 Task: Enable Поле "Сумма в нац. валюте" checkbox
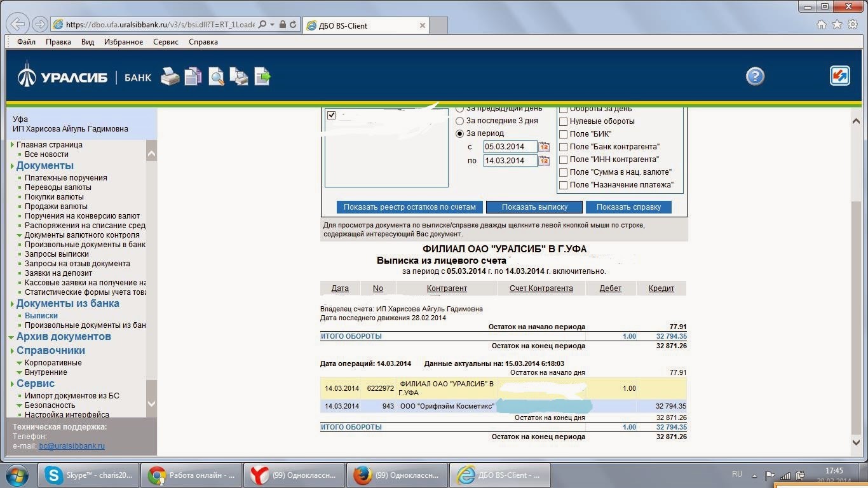pos(563,172)
